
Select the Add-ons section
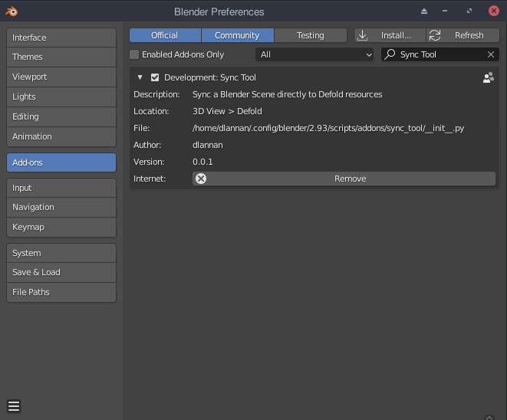coord(61,162)
